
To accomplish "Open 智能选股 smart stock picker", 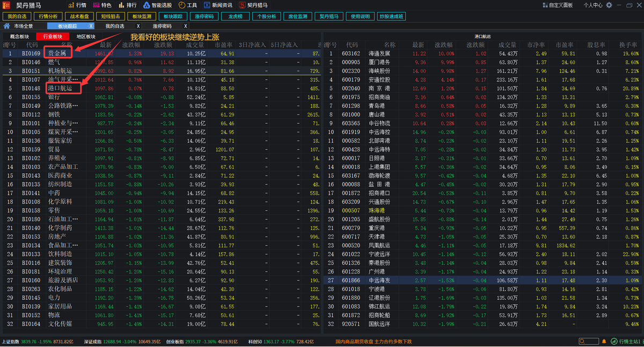I will point(157,5).
